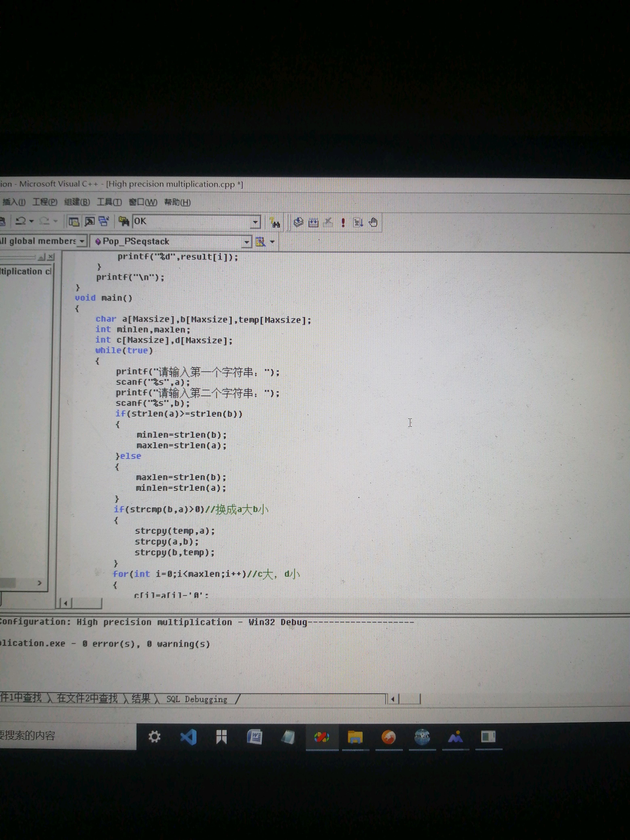This screenshot has height=840, width=630.
Task: Click the 'int c[Maxsize],d[Maxsize];' line
Action: [164, 340]
